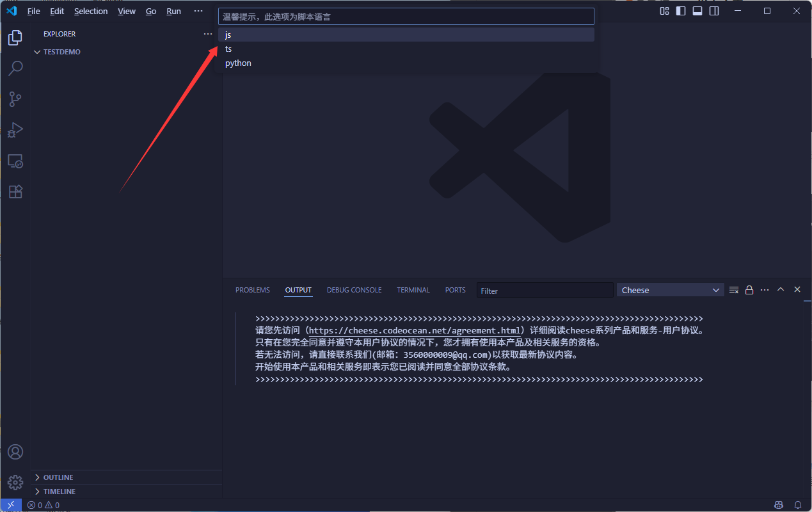Switch to the PORTS tab
Viewport: 812px width, 512px height.
[456, 290]
